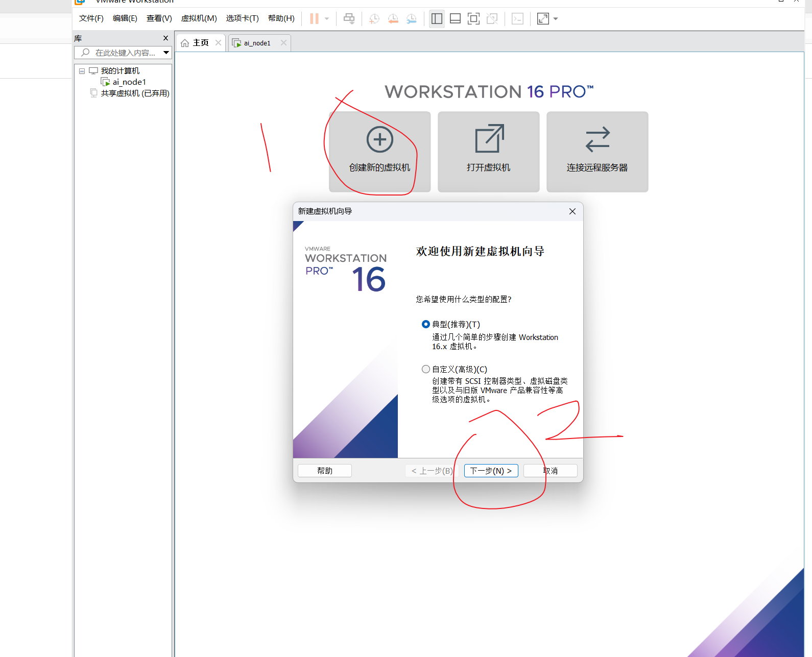Click the 创建新的虚拟机 tile

[x=380, y=152]
